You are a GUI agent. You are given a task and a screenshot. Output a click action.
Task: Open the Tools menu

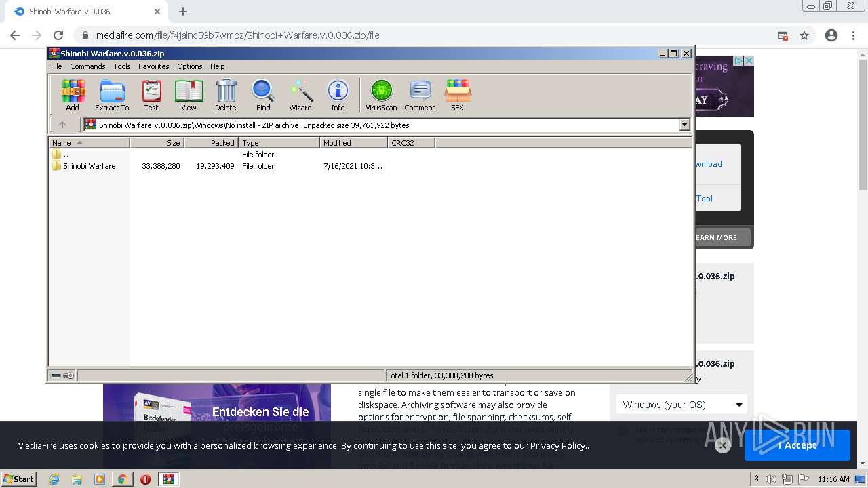122,66
